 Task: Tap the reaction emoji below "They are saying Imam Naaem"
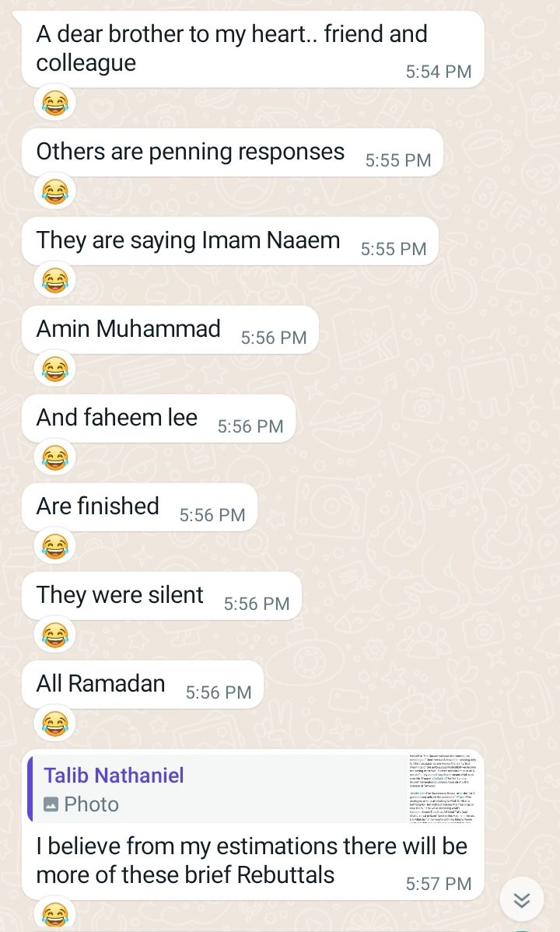54,280
